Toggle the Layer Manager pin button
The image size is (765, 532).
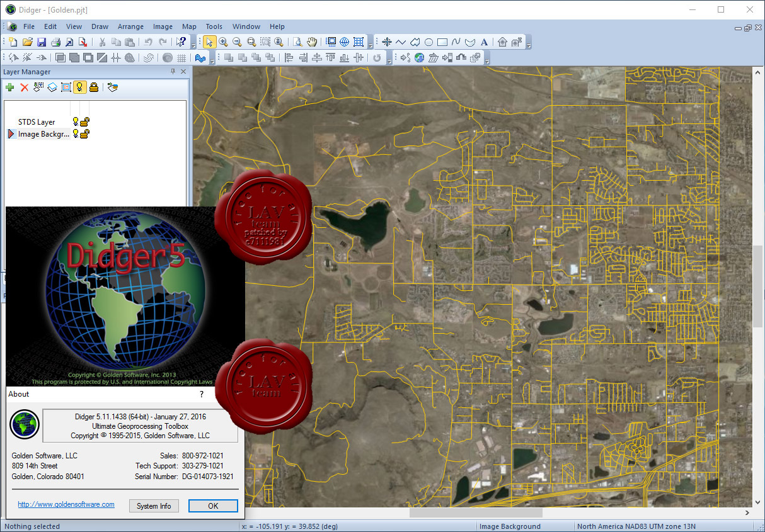(x=173, y=72)
